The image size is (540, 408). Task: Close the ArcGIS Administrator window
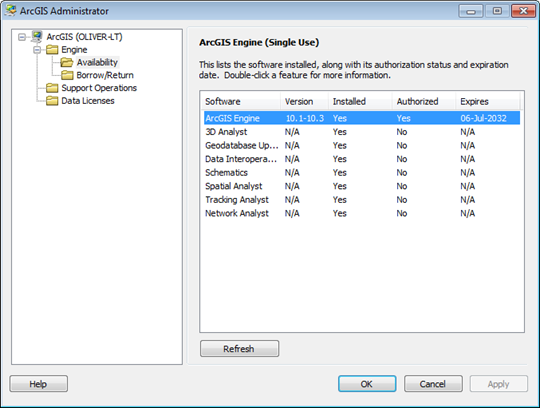(523, 11)
